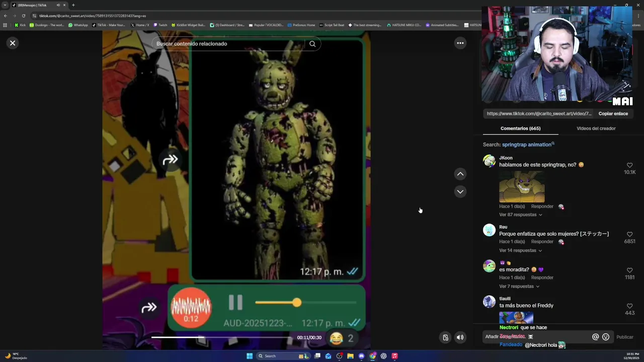Open Apple Music from taskbar
Image resolution: width=644 pixels, height=362 pixels.
(x=394, y=356)
